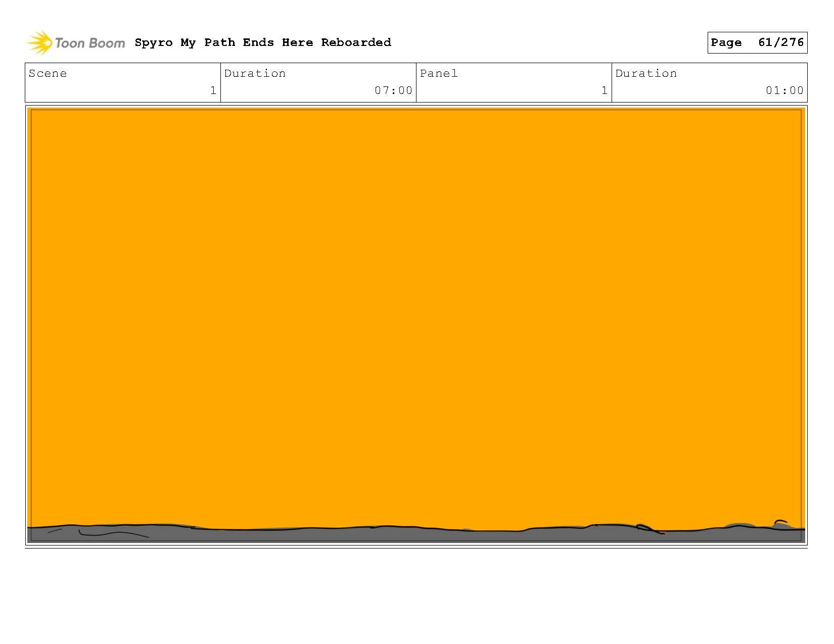Click the orange storyboard panel image
The width and height of the screenshot is (834, 644).
click(416, 325)
